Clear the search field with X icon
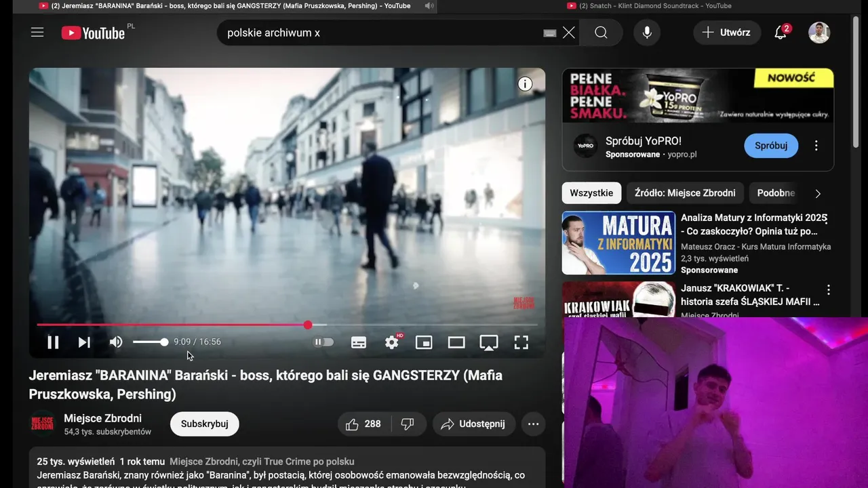868x488 pixels. pyautogui.click(x=568, y=33)
